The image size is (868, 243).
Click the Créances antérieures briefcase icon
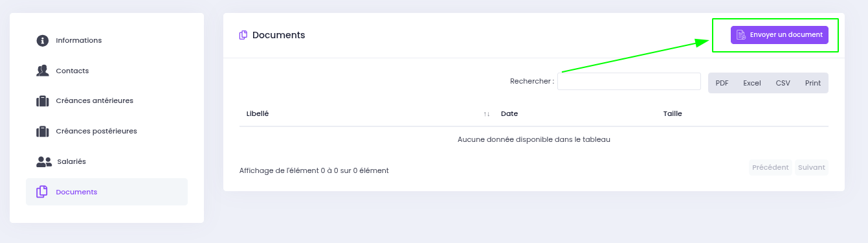coord(43,101)
